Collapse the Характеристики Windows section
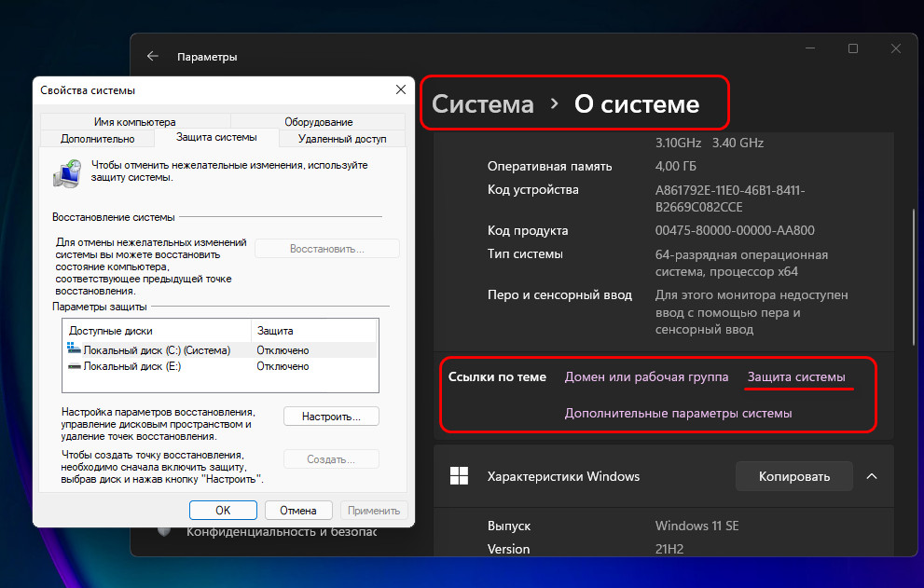This screenshot has height=588, width=924. coord(872,476)
